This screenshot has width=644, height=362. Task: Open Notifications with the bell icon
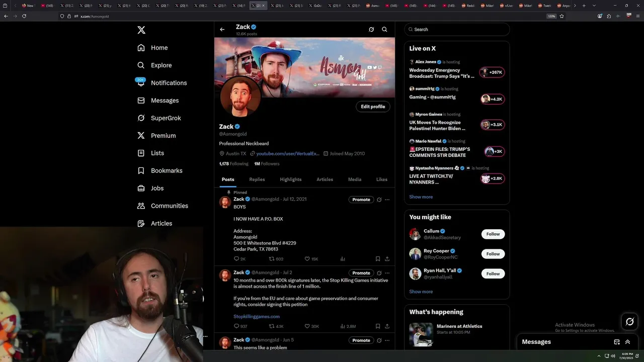click(x=162, y=83)
